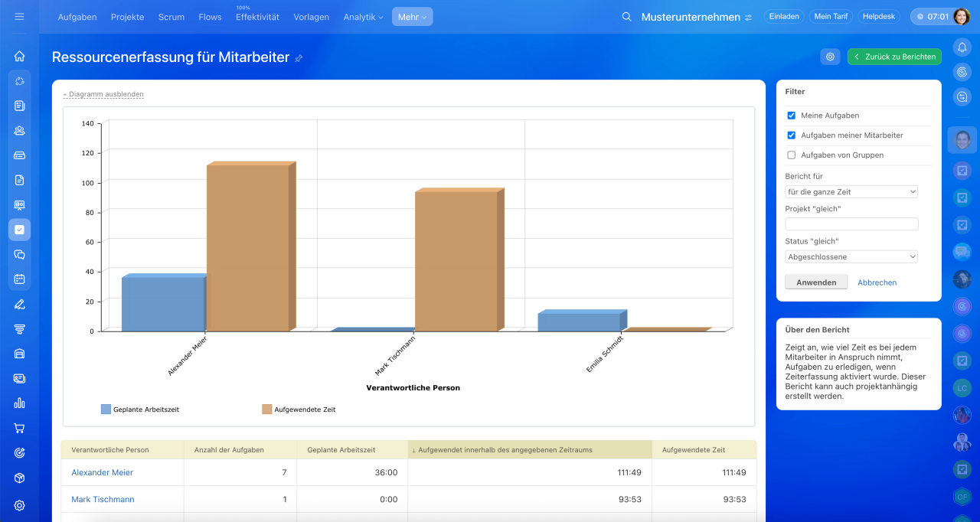Uncheck the Meine Aufgaben checkbox

792,116
